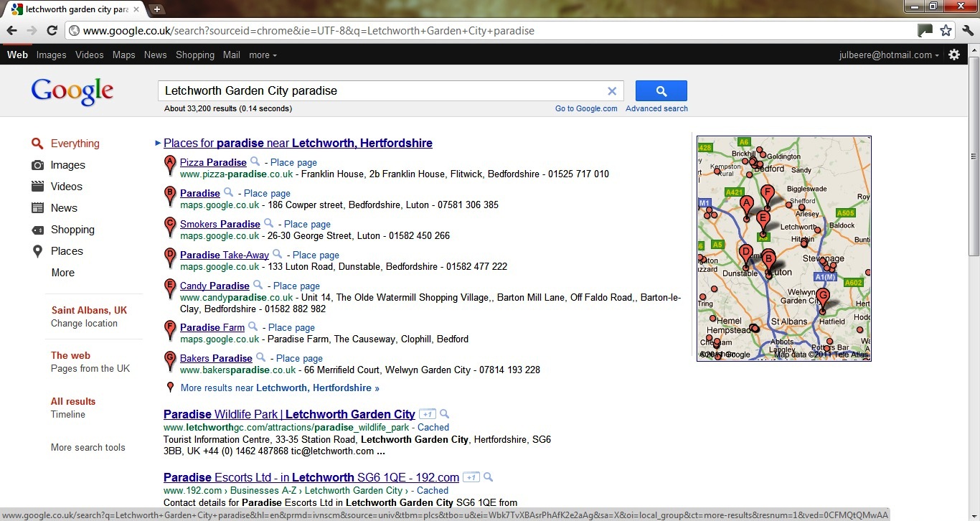Viewport: 980px width, 521px height.
Task: Click +1 button for Paradise Wildlife Park
Action: click(x=428, y=414)
